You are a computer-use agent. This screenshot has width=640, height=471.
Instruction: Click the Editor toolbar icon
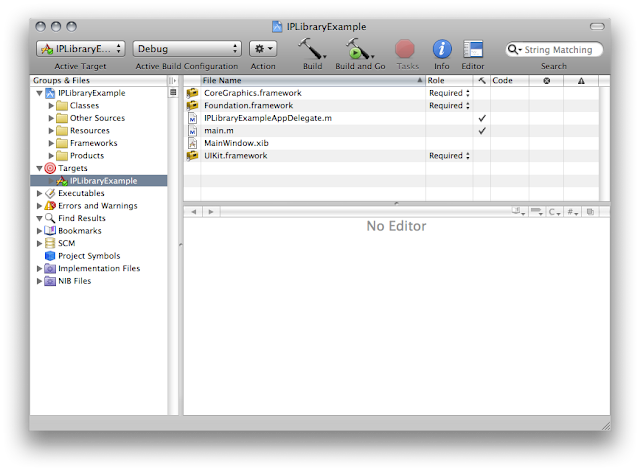click(x=473, y=49)
